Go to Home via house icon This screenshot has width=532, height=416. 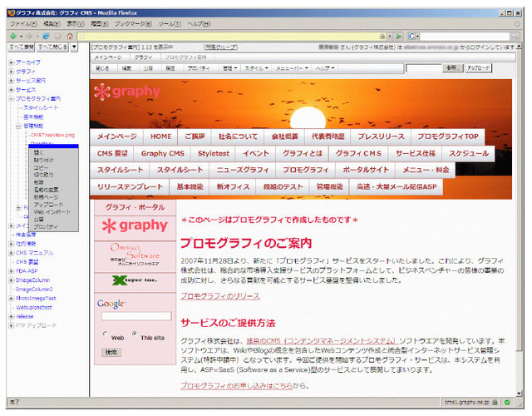[70, 36]
